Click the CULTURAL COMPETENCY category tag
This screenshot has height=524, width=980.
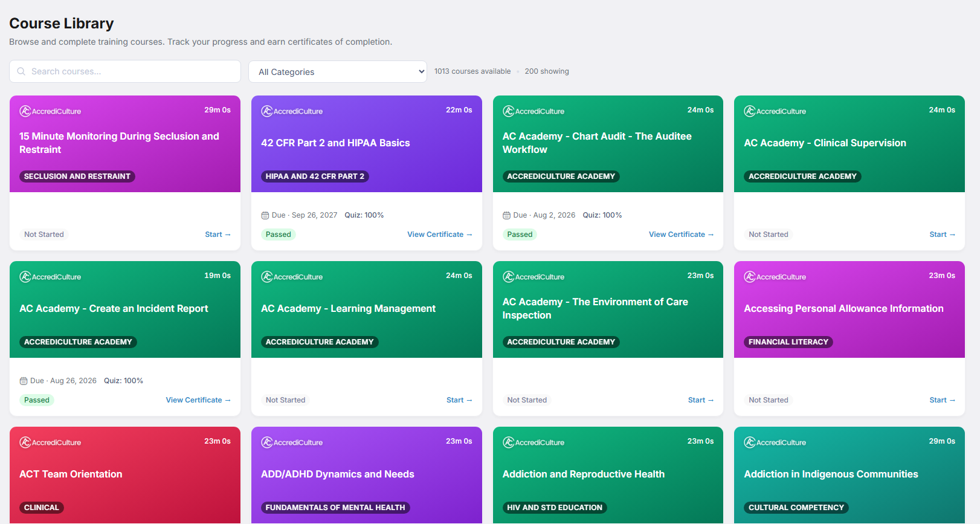pos(796,508)
